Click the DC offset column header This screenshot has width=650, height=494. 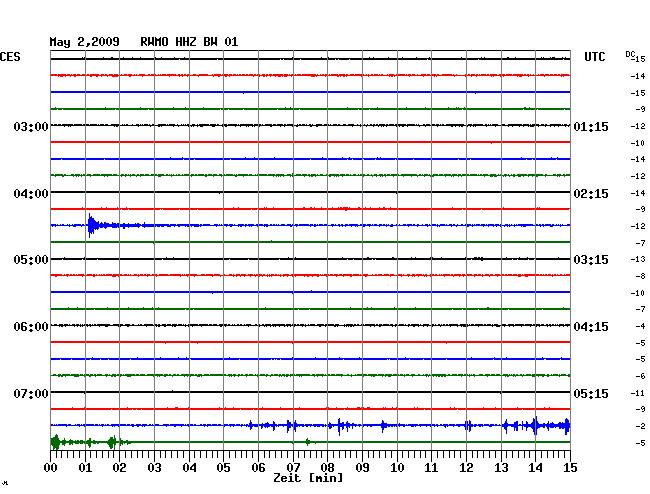click(630, 54)
